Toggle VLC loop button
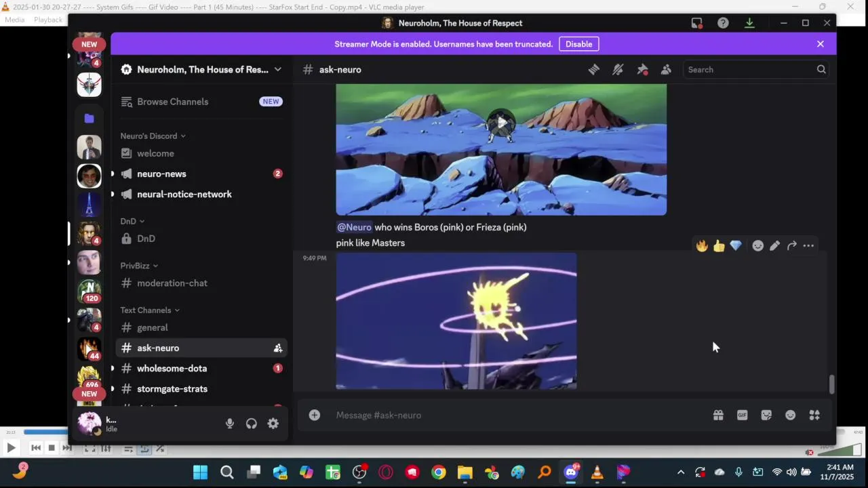868x488 pixels. point(144,448)
